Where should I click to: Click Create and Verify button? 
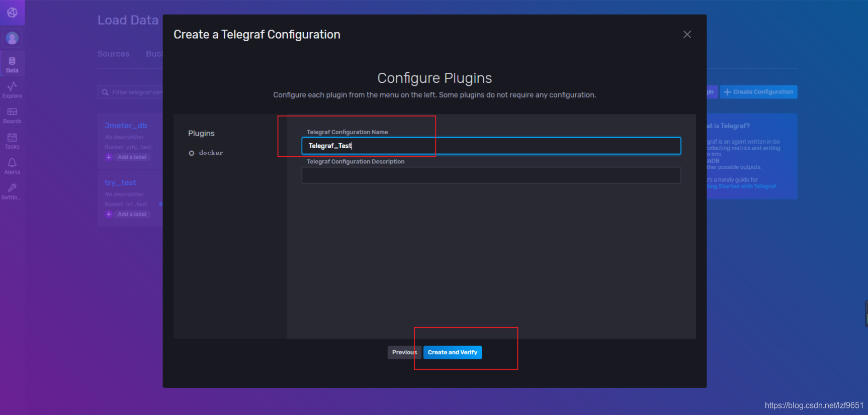[x=453, y=352]
